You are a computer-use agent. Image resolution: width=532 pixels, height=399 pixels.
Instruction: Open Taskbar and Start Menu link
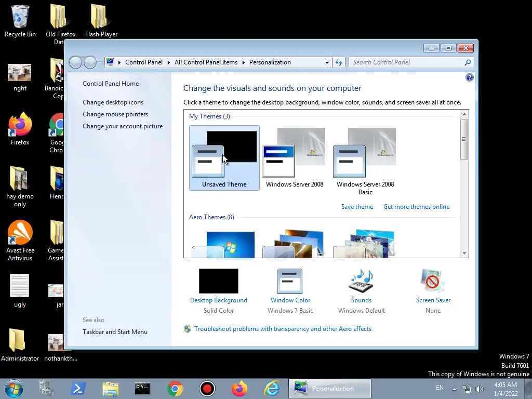tap(115, 332)
